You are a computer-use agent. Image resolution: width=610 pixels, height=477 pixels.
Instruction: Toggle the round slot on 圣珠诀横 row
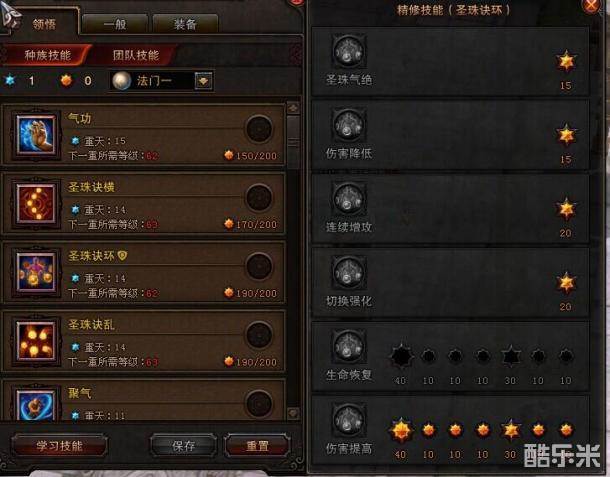[259, 197]
